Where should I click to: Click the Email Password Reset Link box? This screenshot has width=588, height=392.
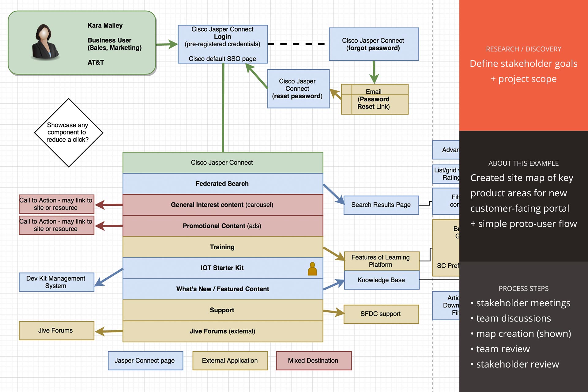click(x=375, y=99)
